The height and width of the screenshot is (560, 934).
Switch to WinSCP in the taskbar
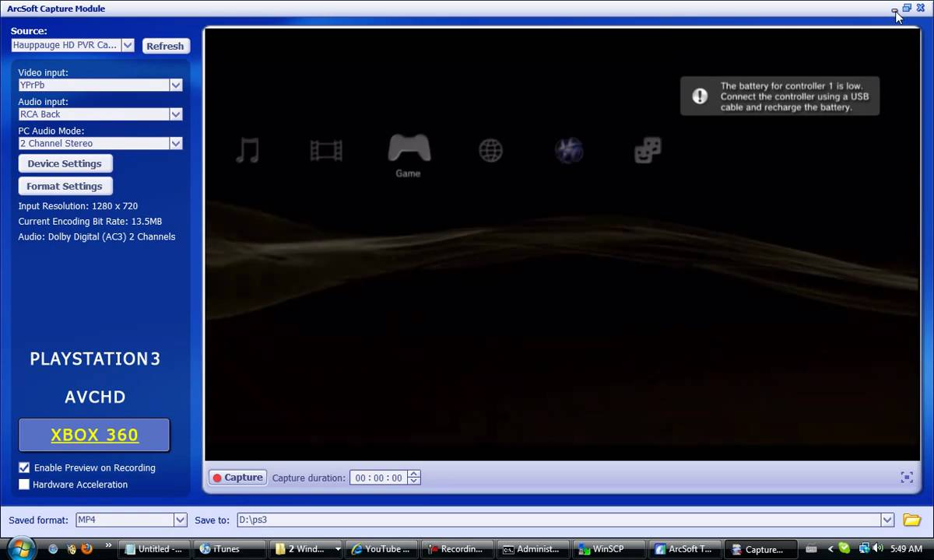[x=608, y=548]
